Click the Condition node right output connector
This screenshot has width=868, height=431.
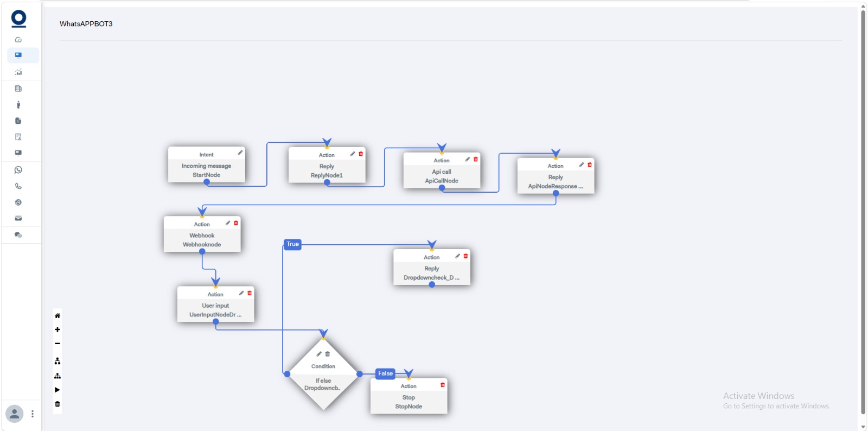360,374
